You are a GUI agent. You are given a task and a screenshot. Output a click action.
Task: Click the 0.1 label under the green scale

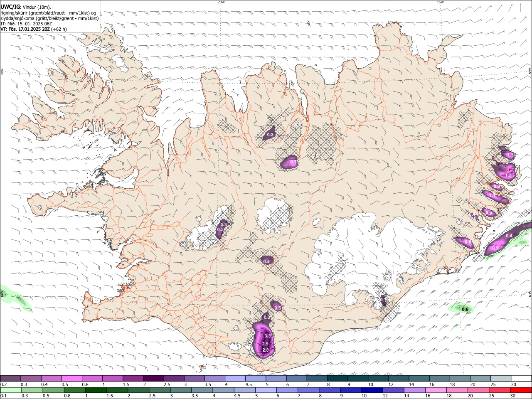[3, 396]
